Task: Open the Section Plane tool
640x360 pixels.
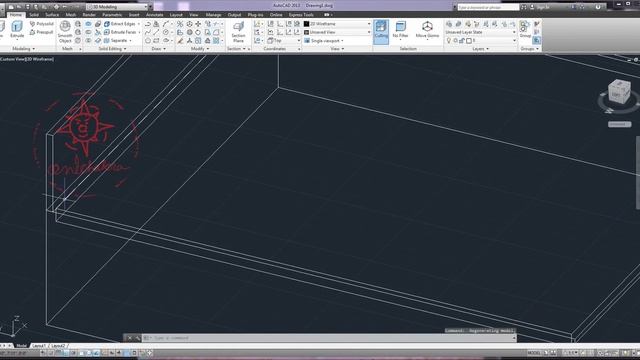Action: (238, 32)
